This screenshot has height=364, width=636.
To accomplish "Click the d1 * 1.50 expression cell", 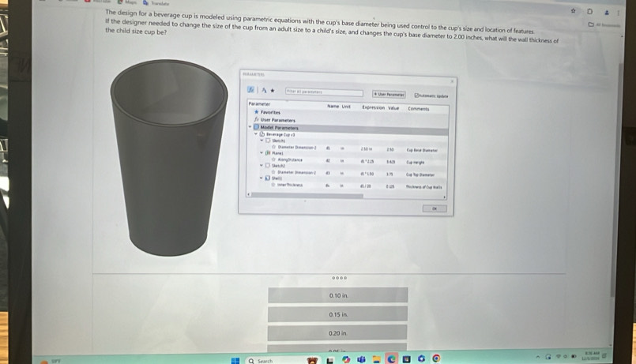I will coord(367,174).
